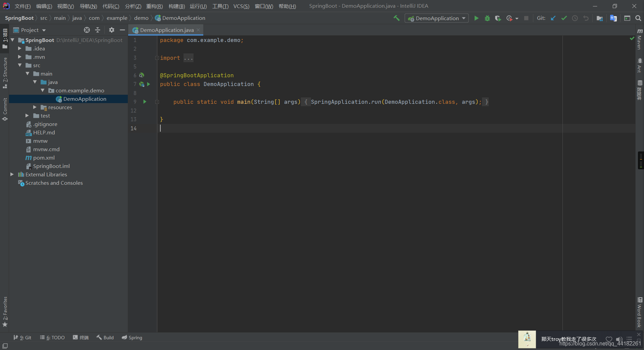Screen dimensions: 644x350
Task: Open pom.xml in project tree
Action: 44,158
